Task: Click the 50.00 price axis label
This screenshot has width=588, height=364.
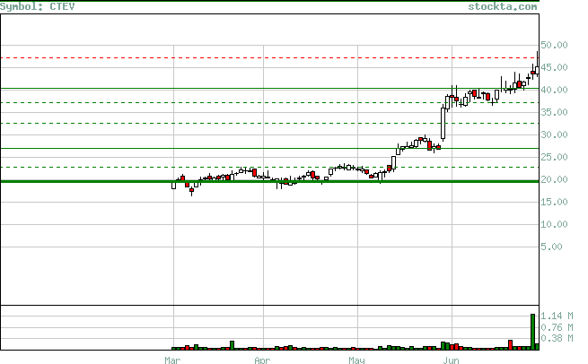Action: 554,45
